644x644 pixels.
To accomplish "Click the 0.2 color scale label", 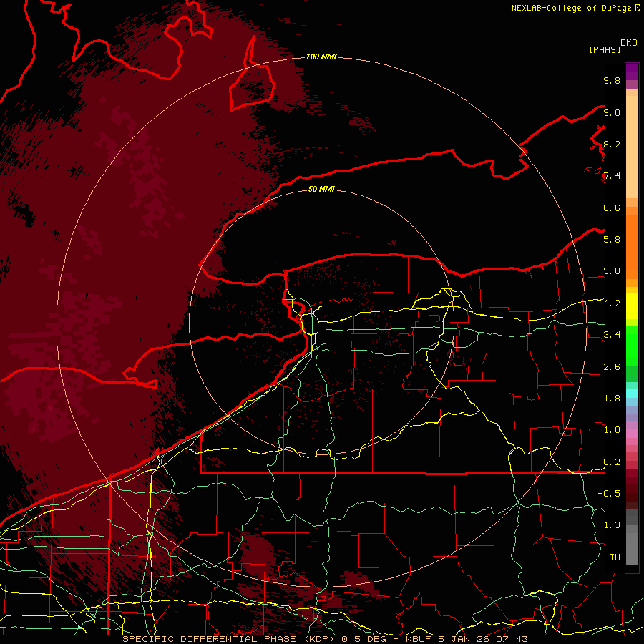I will click(x=612, y=462).
